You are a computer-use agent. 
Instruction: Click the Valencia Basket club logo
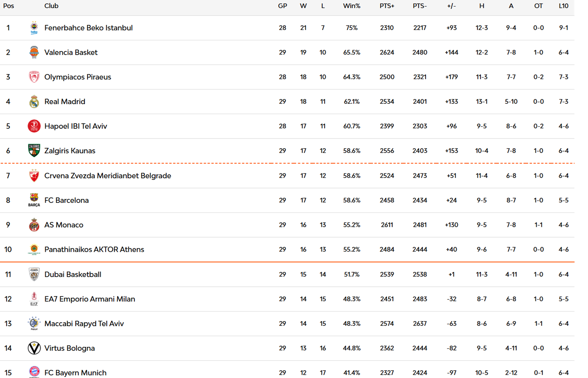click(34, 52)
